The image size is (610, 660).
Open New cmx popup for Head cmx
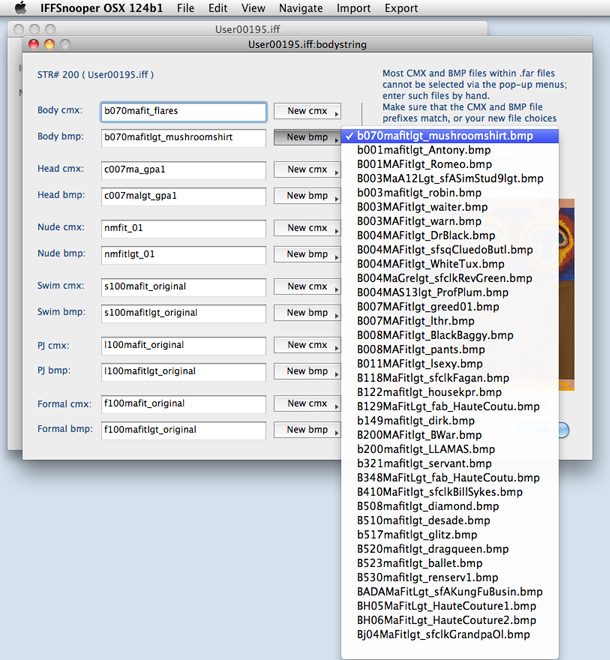point(307,170)
